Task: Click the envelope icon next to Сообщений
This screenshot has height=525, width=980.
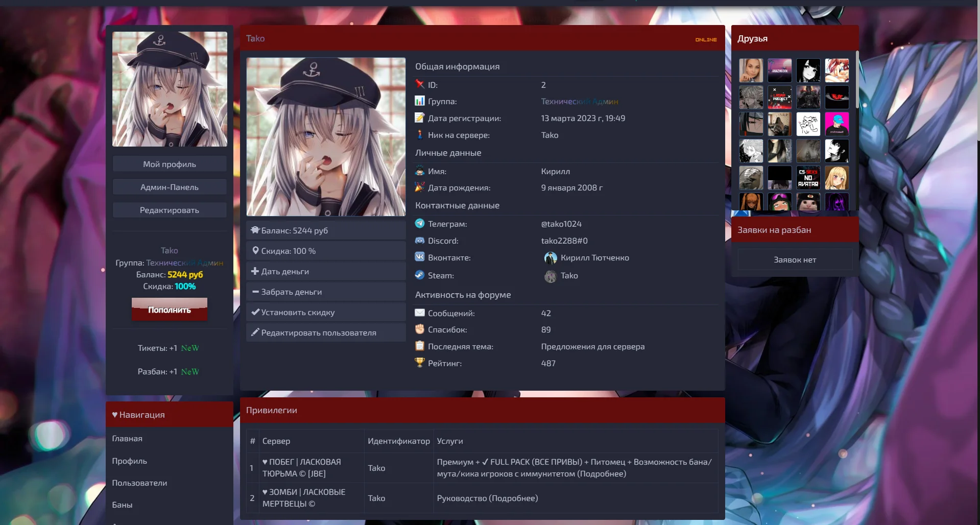Action: pyautogui.click(x=420, y=313)
